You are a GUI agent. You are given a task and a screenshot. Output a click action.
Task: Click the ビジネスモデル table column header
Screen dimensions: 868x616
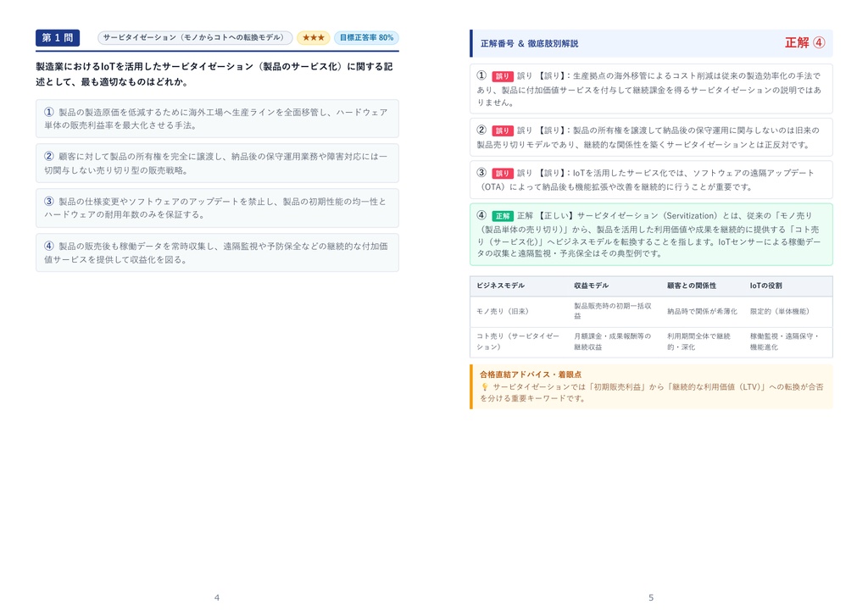pos(500,286)
